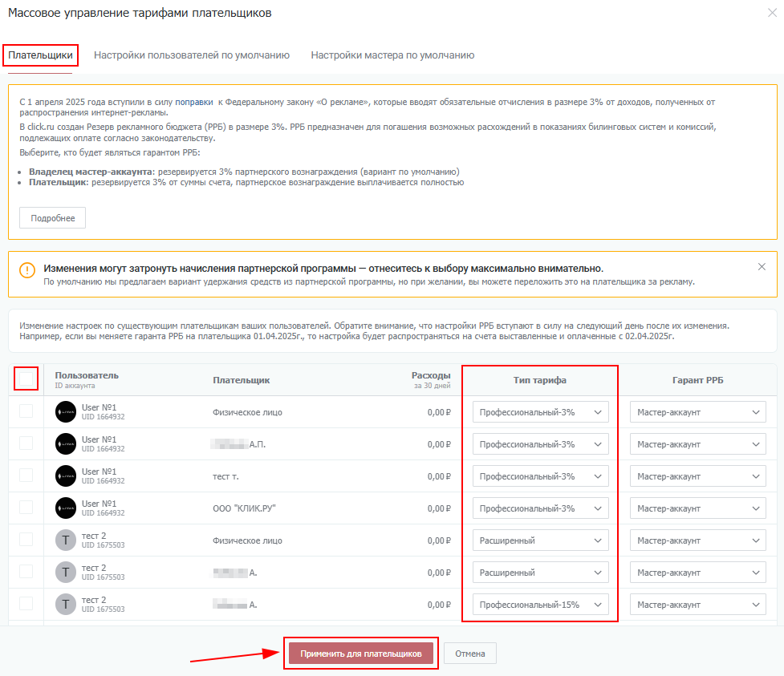Dismiss the orange warning notice banner
The image size is (784, 676).
point(762,267)
